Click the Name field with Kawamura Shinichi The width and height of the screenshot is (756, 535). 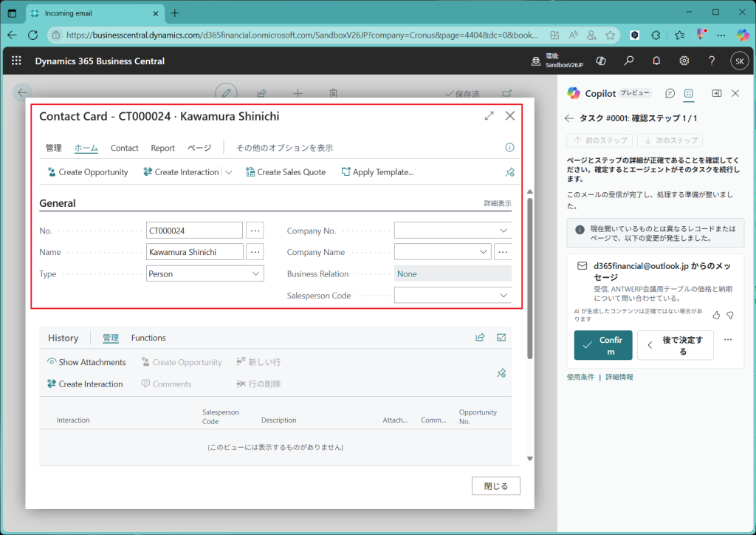[195, 252]
